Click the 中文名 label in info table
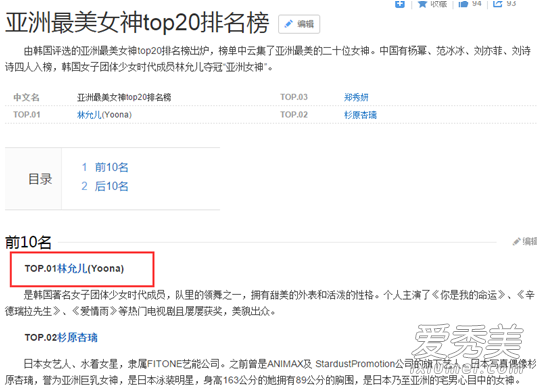Image resolution: width=538 pixels, height=388 pixels. [26, 97]
